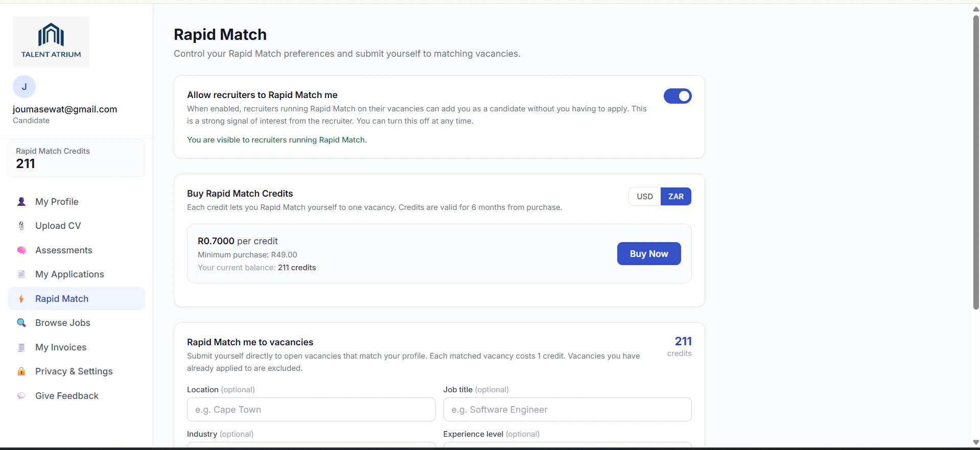The height and width of the screenshot is (450, 980).
Task: Click the 'Experience level (optional)' label
Action: [x=492, y=434]
